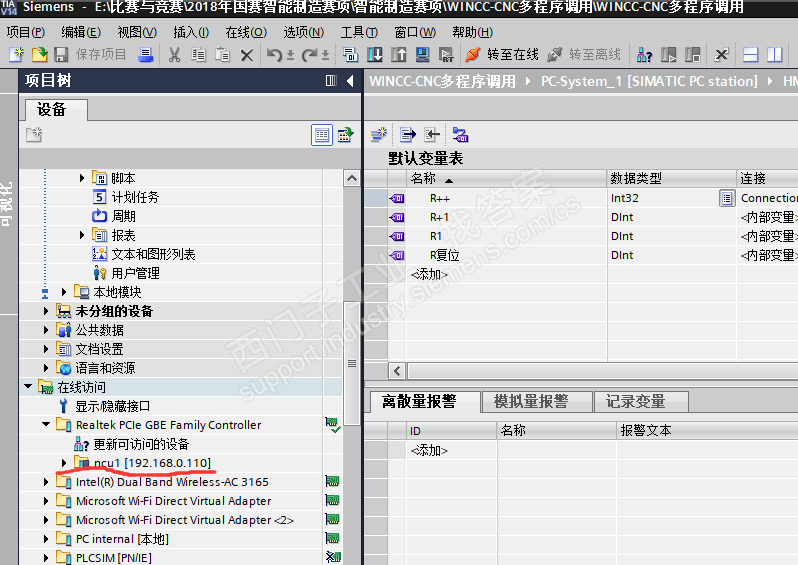This screenshot has width=798, height=565.
Task: Open the 工具(T) menu
Action: pos(359,32)
